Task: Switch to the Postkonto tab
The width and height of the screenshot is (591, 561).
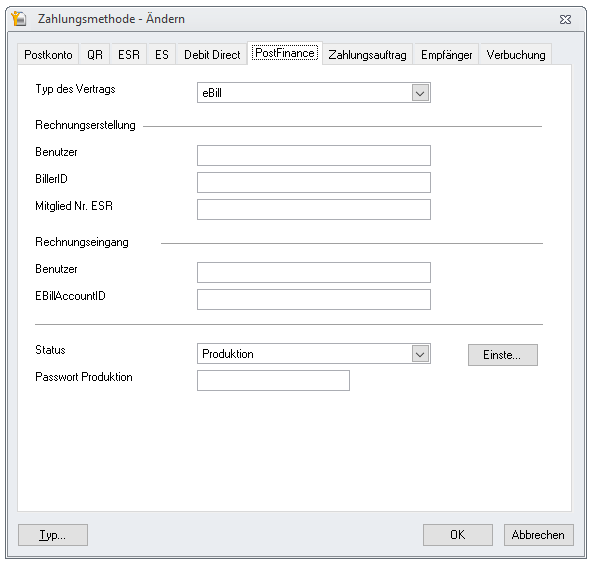Action: point(48,55)
